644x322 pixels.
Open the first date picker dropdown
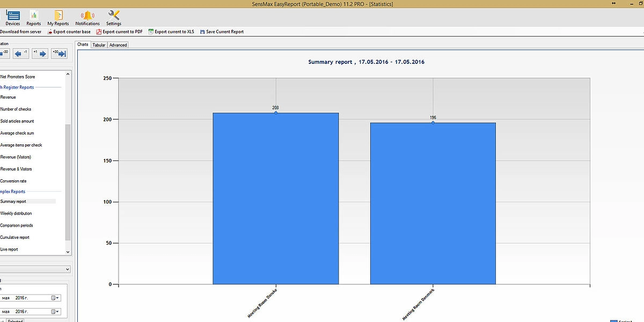click(x=55, y=298)
